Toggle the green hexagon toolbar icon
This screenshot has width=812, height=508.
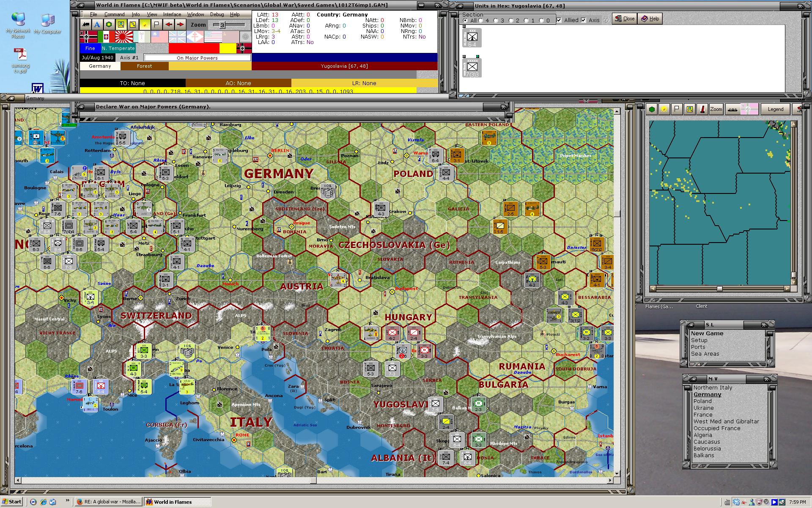pyautogui.click(x=109, y=25)
